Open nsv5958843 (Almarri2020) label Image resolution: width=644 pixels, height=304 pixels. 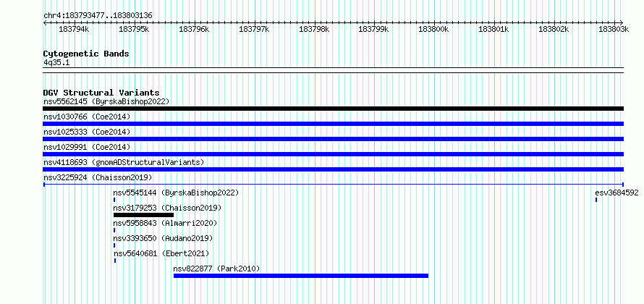tap(165, 223)
